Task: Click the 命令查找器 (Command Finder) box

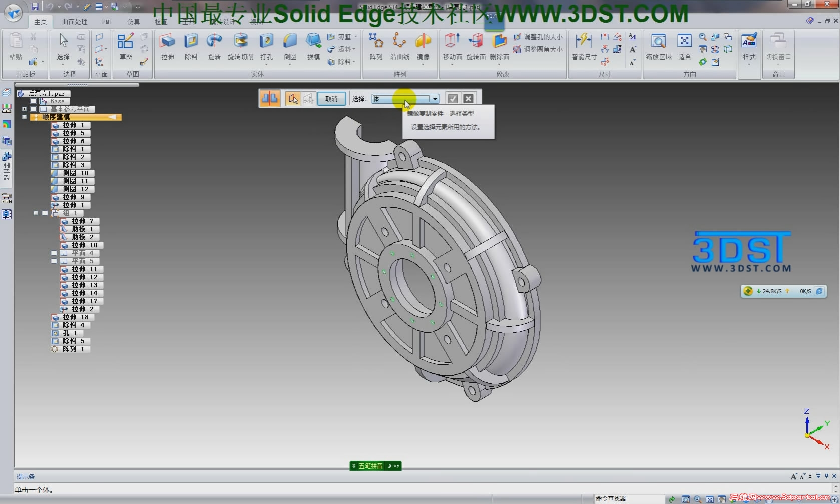Action: 629,499
